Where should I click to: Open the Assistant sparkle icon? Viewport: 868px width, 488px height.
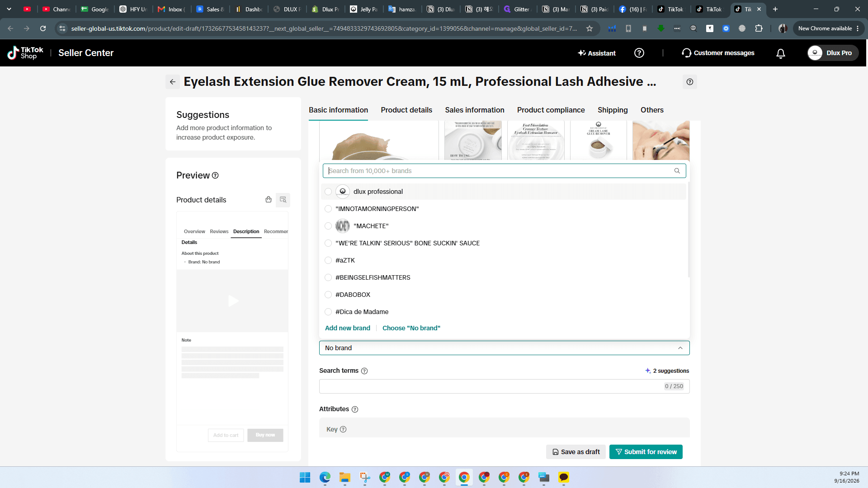pyautogui.click(x=582, y=53)
